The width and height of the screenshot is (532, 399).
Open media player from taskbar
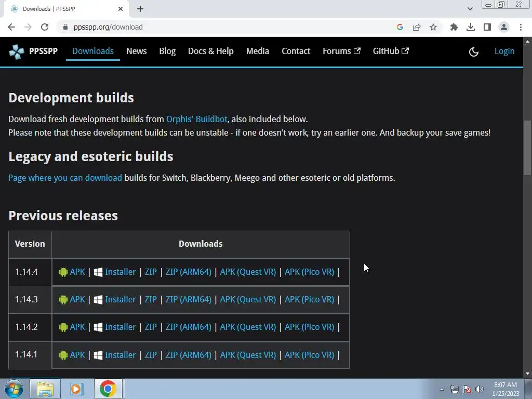(76, 389)
